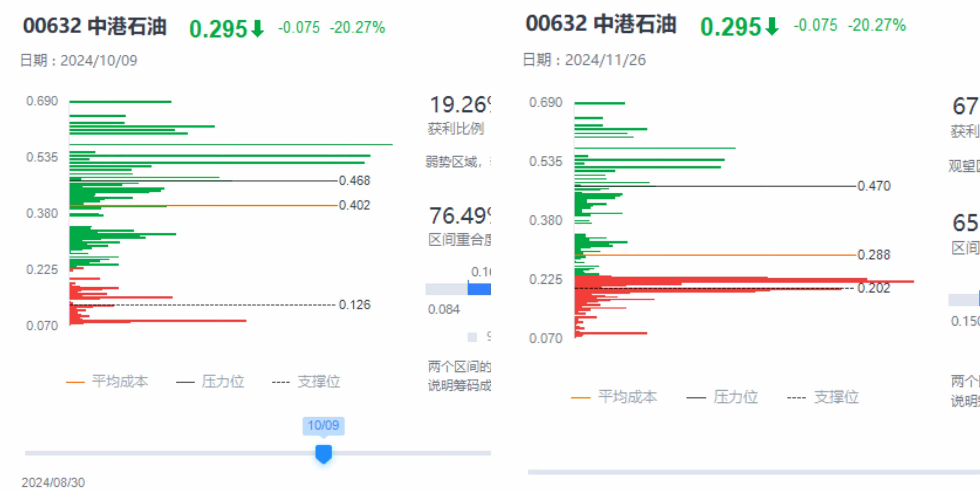Click the right panel stock title 00632 中港石油
The height and width of the screenshot is (490, 980).
pos(601,23)
